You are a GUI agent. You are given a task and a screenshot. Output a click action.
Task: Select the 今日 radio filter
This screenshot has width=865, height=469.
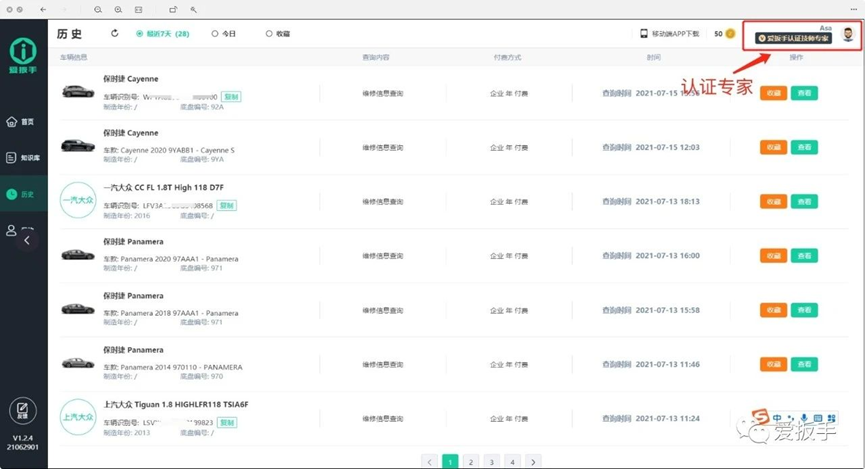click(224, 34)
